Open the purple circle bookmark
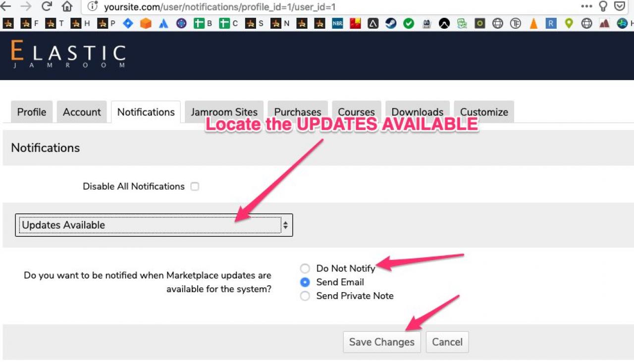This screenshot has width=634, height=364. (181, 23)
